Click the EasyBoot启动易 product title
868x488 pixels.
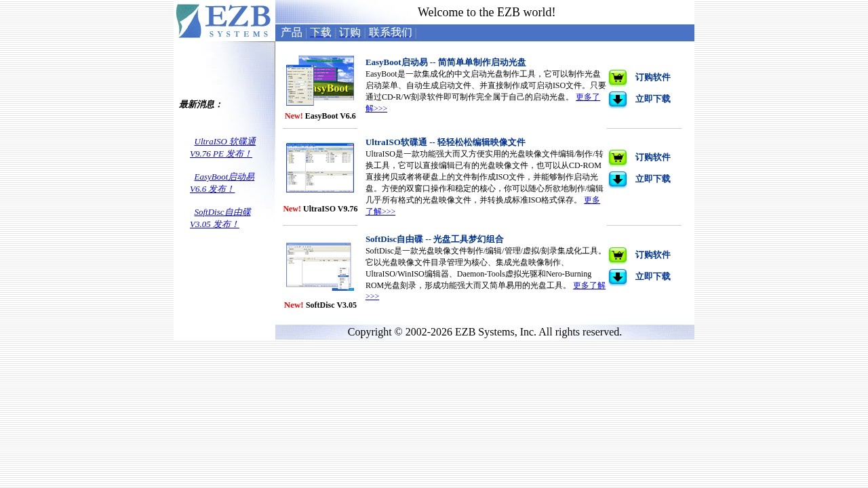point(446,62)
